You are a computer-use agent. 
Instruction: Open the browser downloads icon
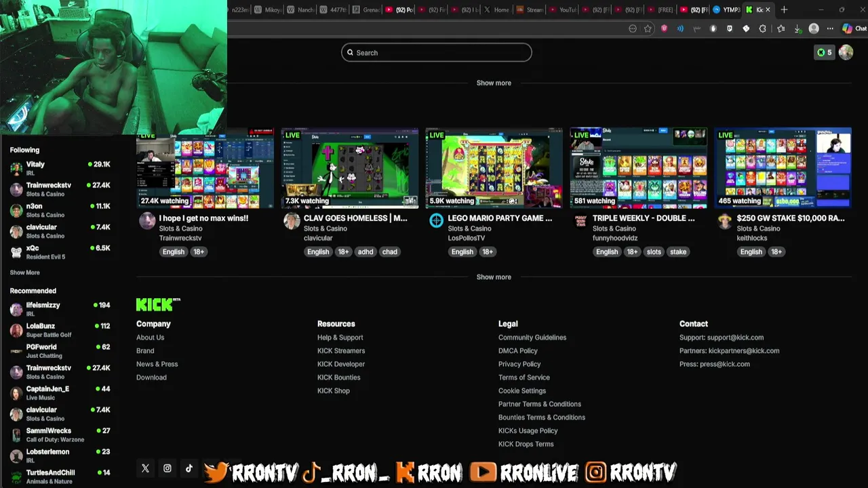(797, 29)
